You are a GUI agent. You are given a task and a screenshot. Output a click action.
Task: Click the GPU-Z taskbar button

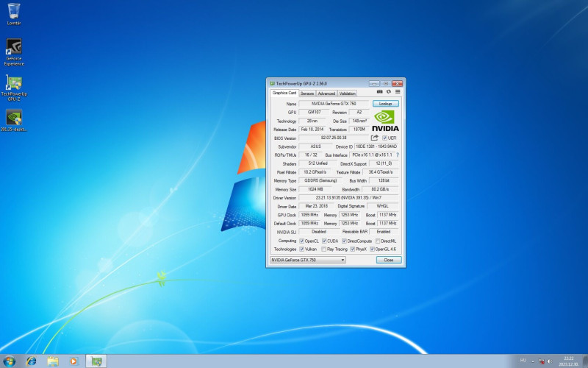pyautogui.click(x=96, y=361)
